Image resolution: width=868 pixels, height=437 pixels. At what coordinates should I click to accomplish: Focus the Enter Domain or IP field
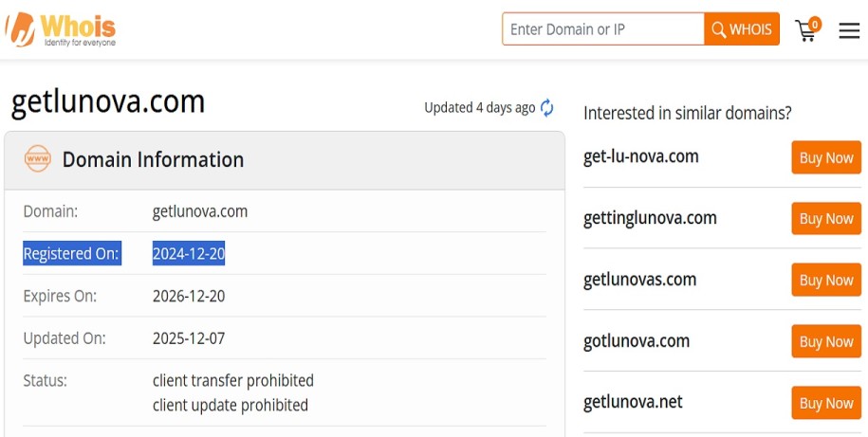(602, 28)
